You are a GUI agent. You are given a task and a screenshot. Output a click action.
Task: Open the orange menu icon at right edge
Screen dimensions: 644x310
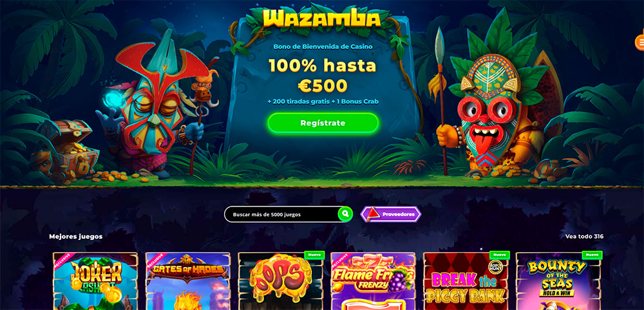[639, 42]
